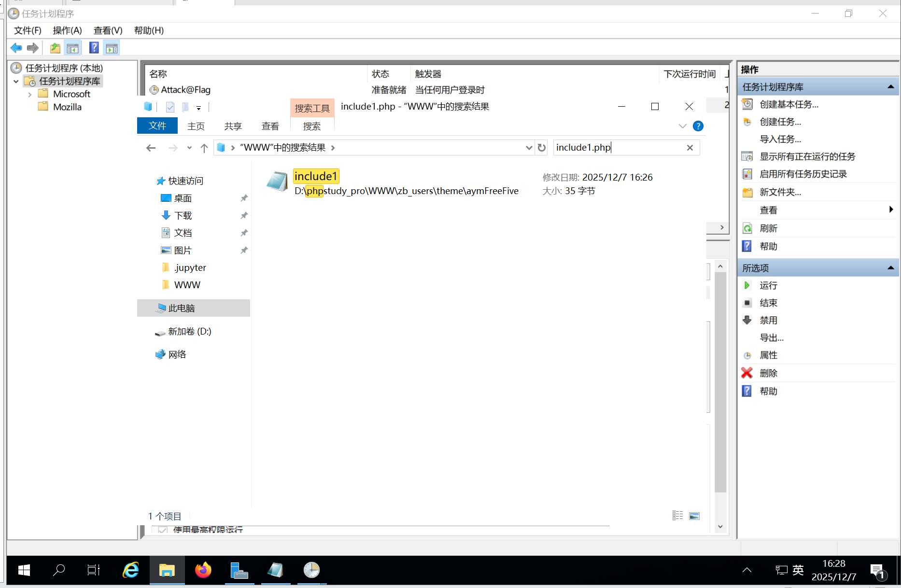Open 图片 in quick access
The height and width of the screenshot is (588, 901).
click(183, 250)
